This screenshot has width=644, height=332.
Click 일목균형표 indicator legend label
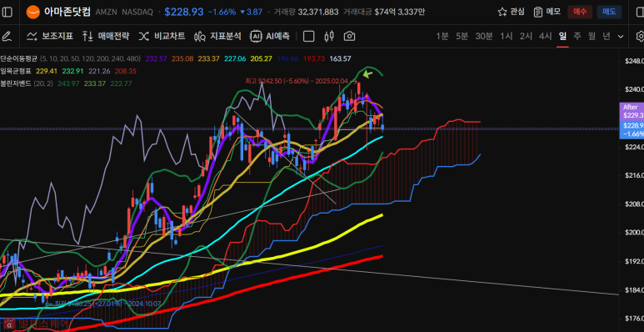[16, 71]
